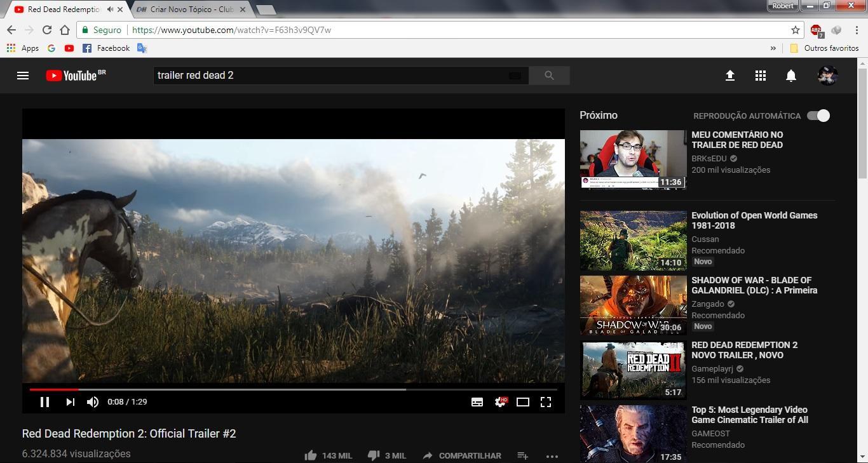
Task: Pause the trailer video
Action: pos(44,402)
